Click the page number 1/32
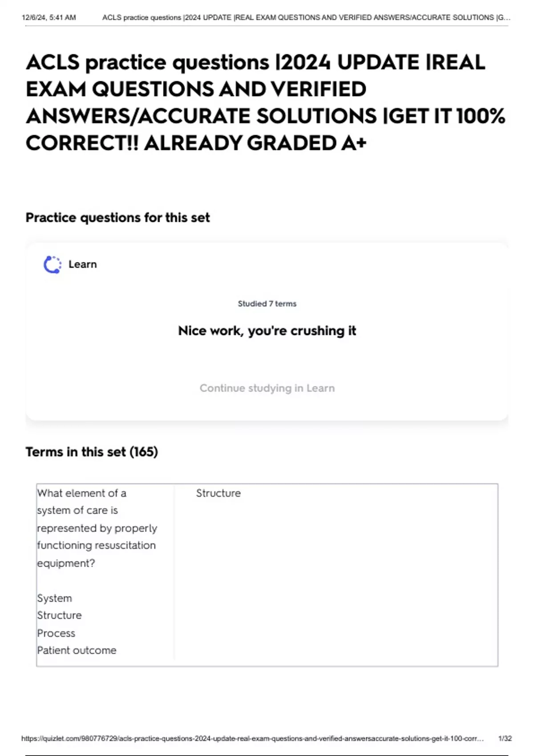Screen dimensions: 534x756 [505, 738]
